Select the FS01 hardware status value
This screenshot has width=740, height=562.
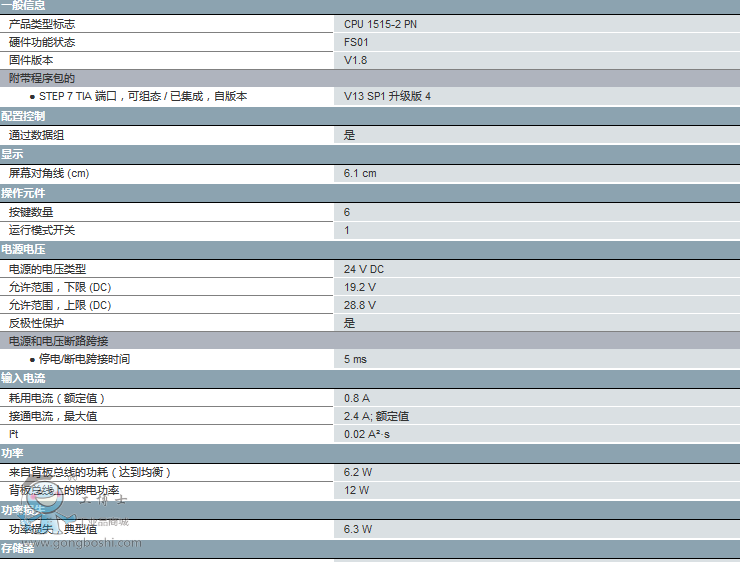tap(356, 42)
